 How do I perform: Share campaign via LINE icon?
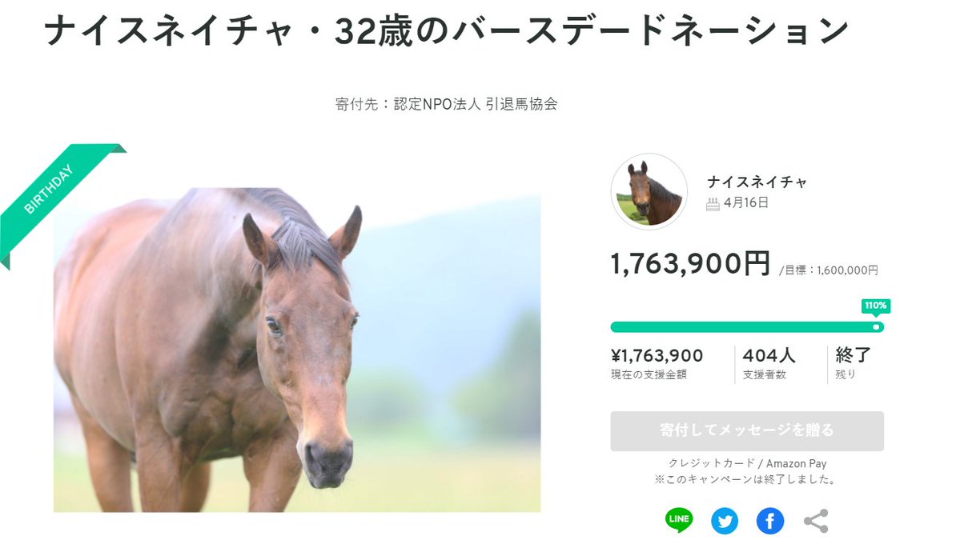(679, 521)
